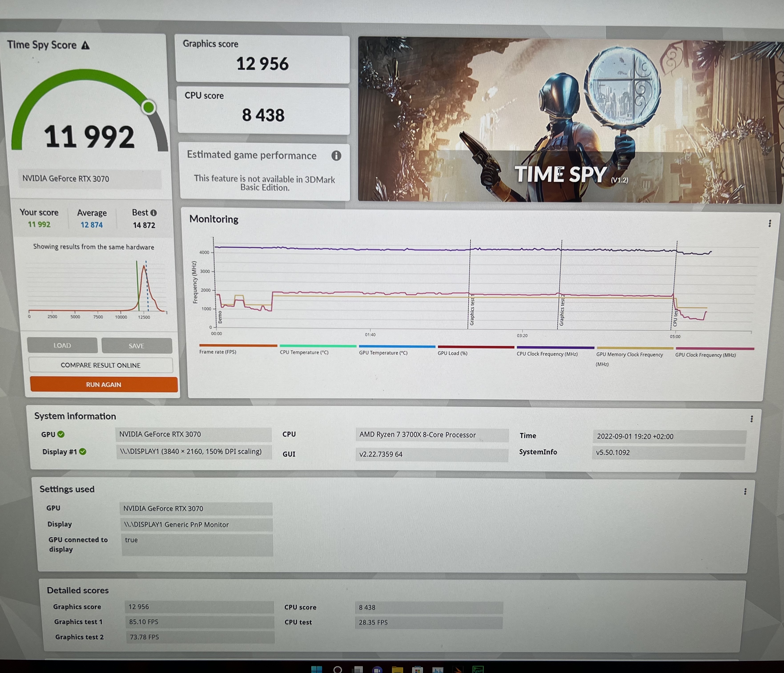Click the Display #1 green check icon
Image resolution: width=784 pixels, height=673 pixels.
point(83,452)
